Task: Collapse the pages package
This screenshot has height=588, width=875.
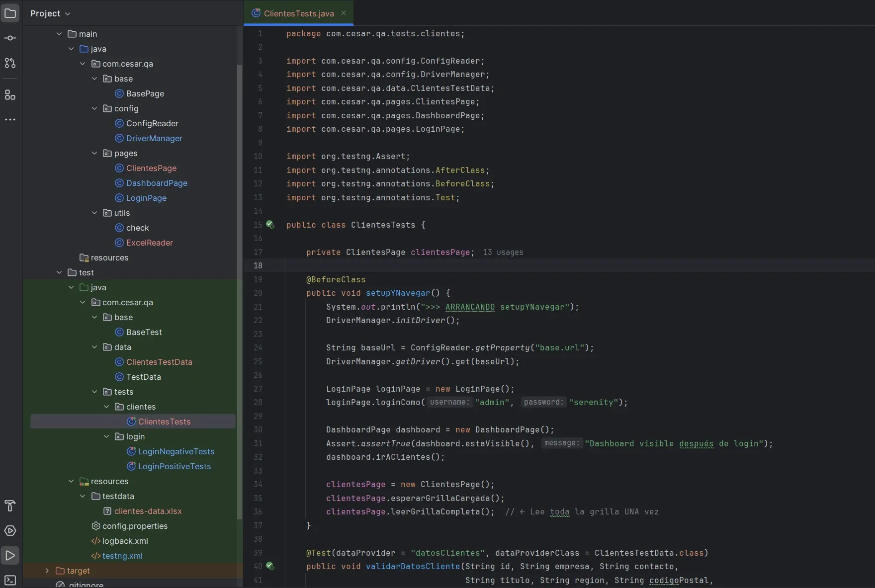Action: (94, 153)
